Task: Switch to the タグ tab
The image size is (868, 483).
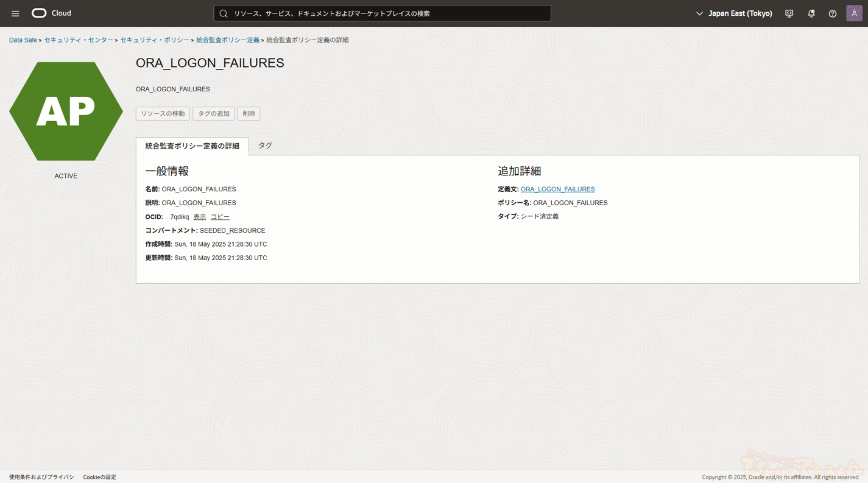Action: [265, 146]
